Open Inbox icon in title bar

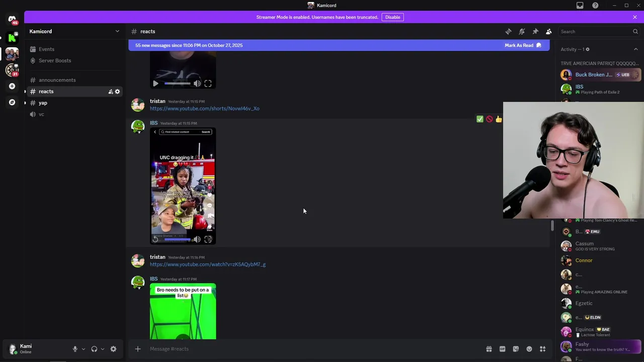pyautogui.click(x=580, y=6)
